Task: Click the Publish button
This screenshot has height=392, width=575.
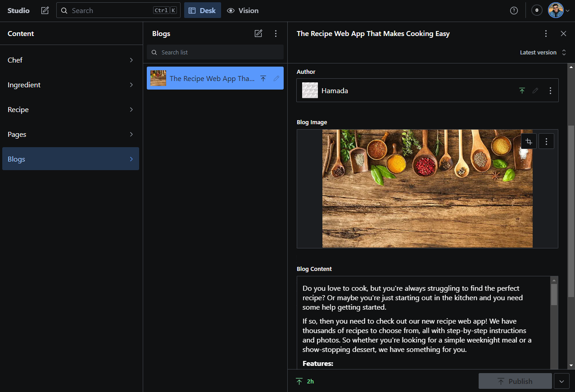Action: [515, 381]
